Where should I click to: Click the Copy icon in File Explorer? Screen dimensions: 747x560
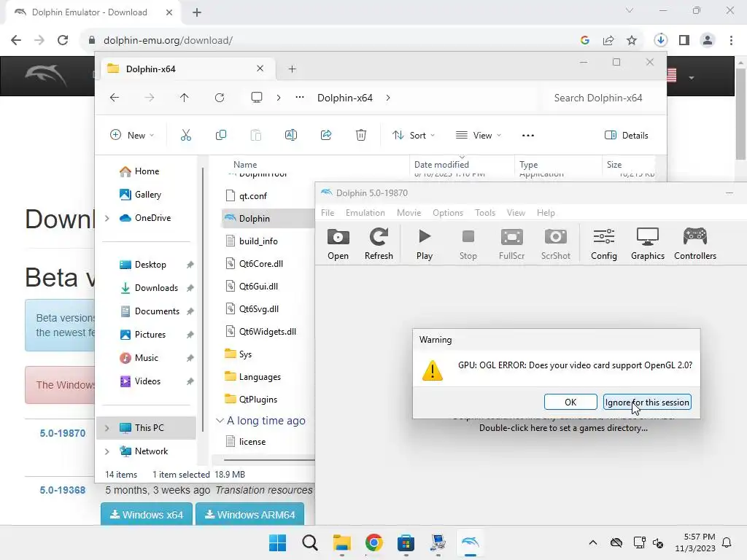click(220, 135)
